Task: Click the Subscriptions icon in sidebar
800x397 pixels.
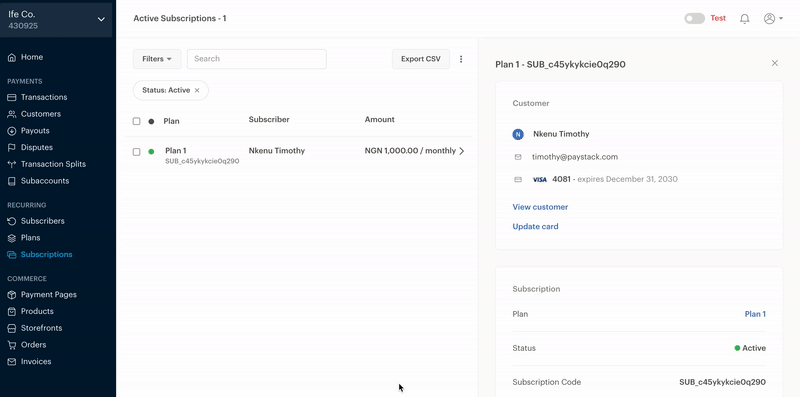Action: click(12, 255)
